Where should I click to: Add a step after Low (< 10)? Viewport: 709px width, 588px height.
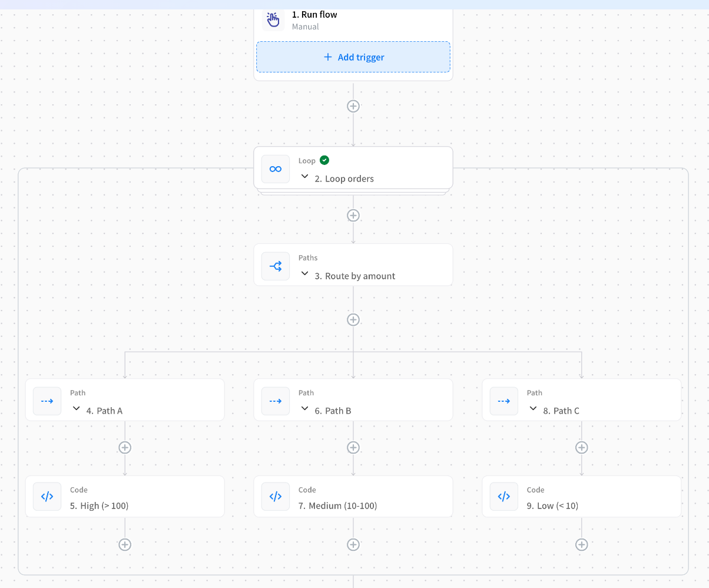tap(582, 544)
